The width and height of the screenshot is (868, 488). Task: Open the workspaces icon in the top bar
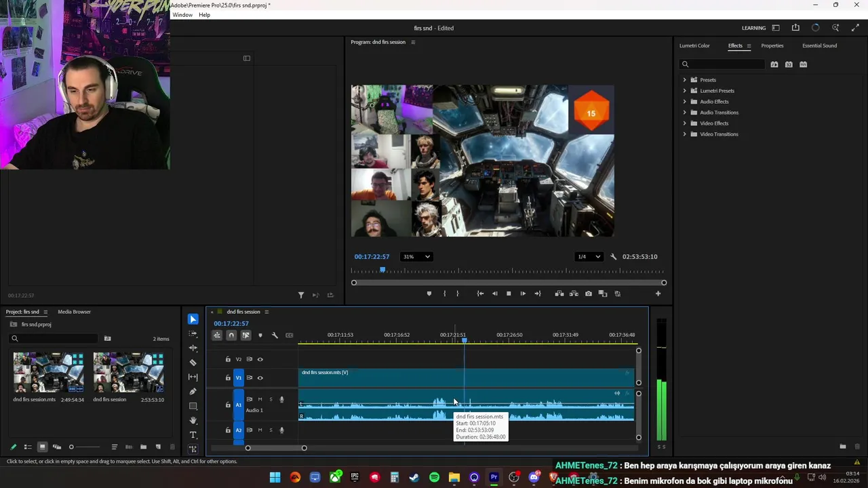[776, 28]
